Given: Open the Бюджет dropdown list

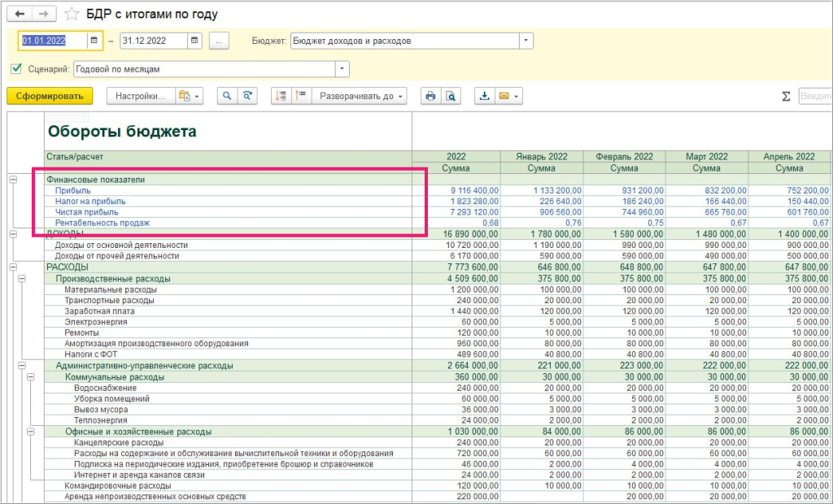Looking at the screenshot, I should point(526,41).
